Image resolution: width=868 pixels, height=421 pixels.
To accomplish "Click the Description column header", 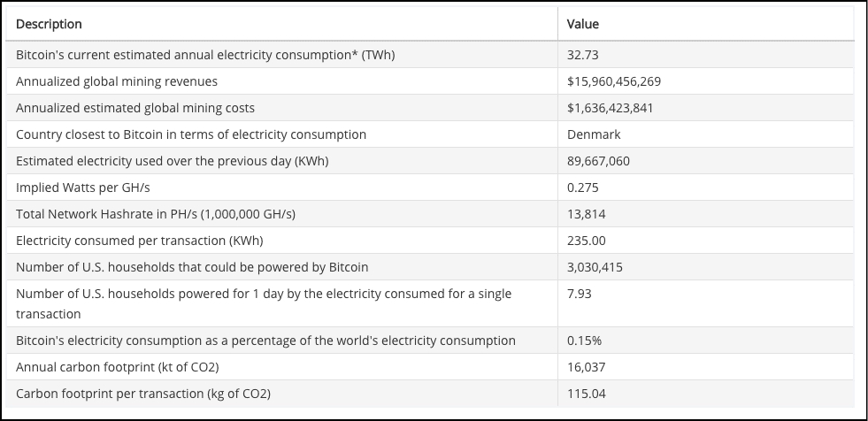I will [50, 24].
